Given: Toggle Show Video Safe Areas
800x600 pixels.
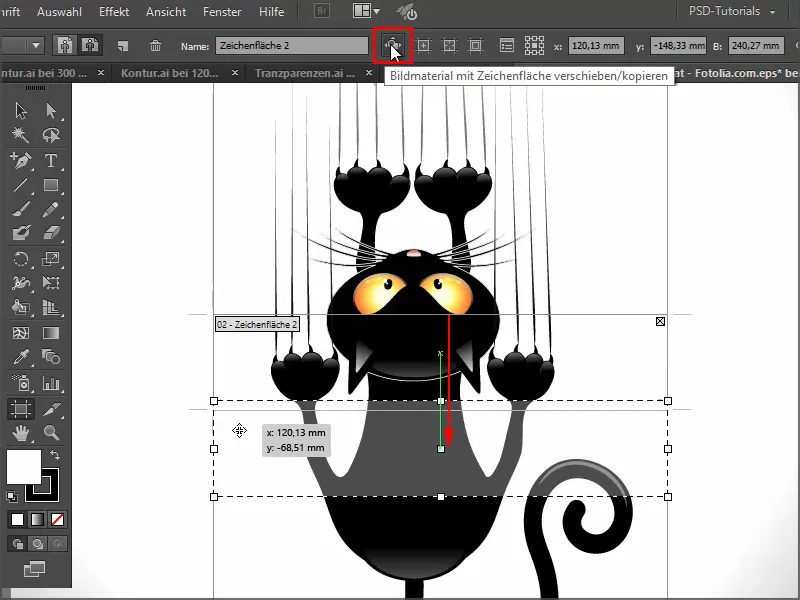Looking at the screenshot, I should tap(476, 45).
